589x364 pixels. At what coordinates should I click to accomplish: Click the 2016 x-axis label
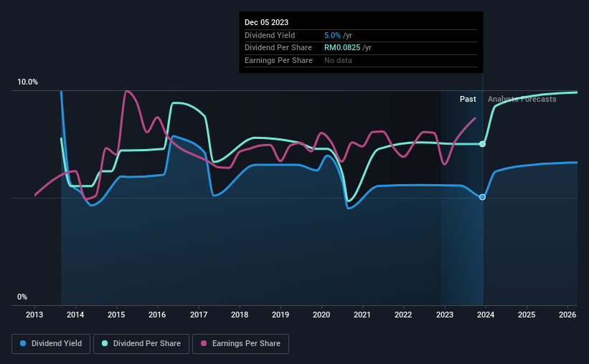click(157, 315)
